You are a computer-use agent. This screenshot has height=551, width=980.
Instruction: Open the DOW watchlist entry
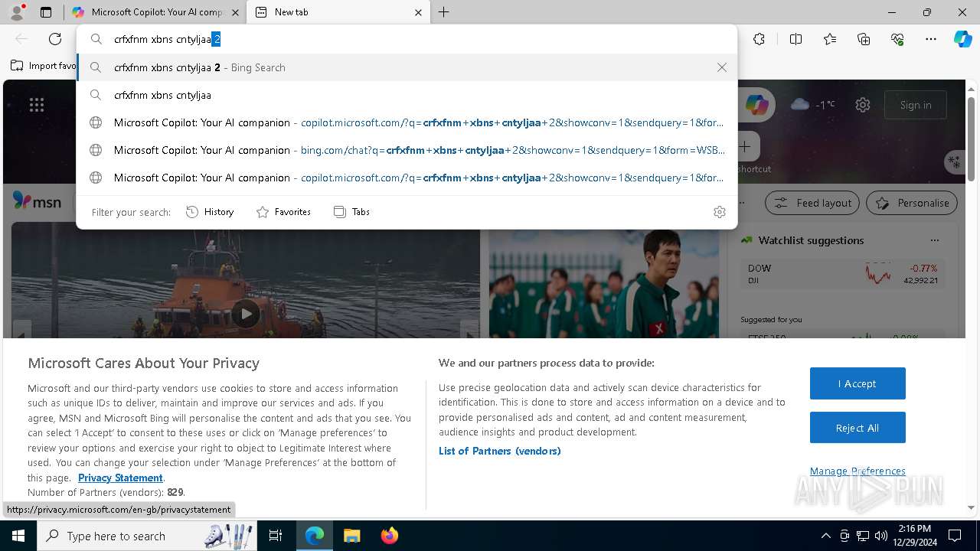(842, 274)
